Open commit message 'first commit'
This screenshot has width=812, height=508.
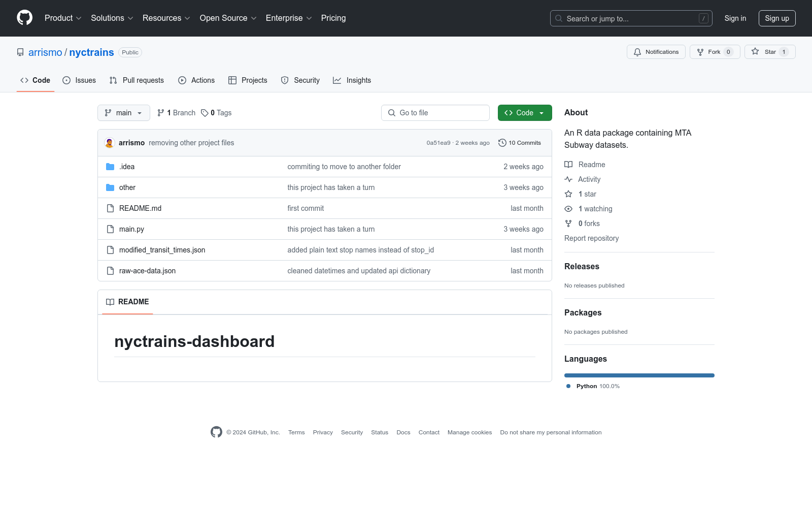pyautogui.click(x=306, y=208)
